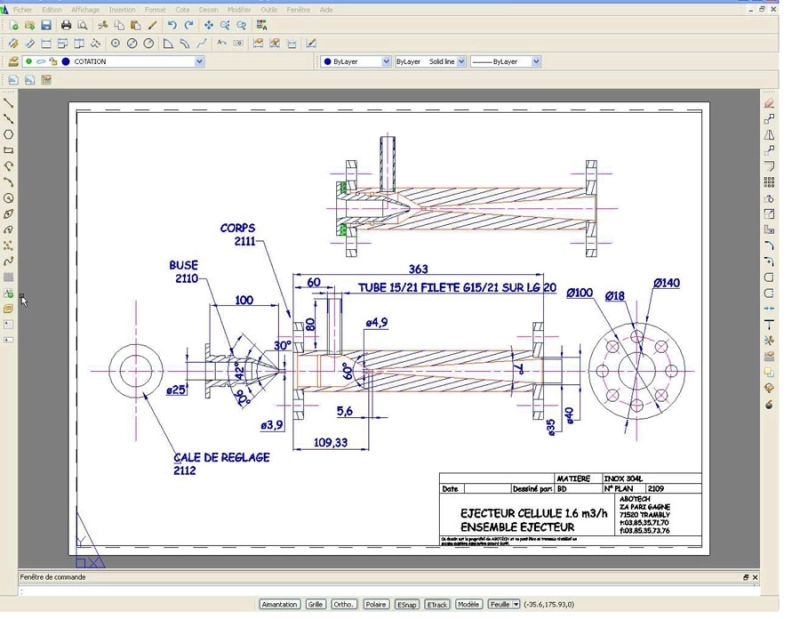Redo the last undone action
Image resolution: width=800 pixels, height=619 pixels.
point(189,25)
